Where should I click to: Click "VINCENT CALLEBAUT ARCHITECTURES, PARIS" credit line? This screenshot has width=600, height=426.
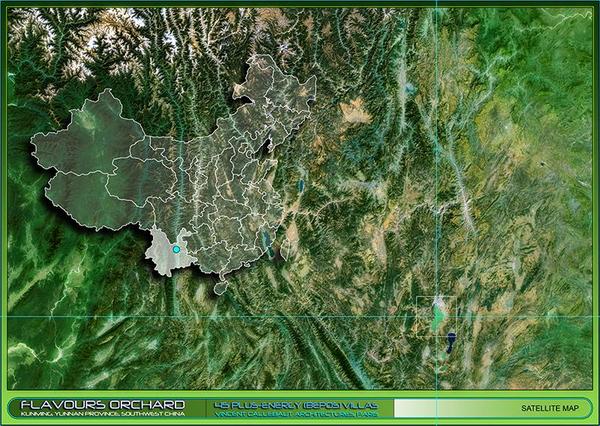297,413
